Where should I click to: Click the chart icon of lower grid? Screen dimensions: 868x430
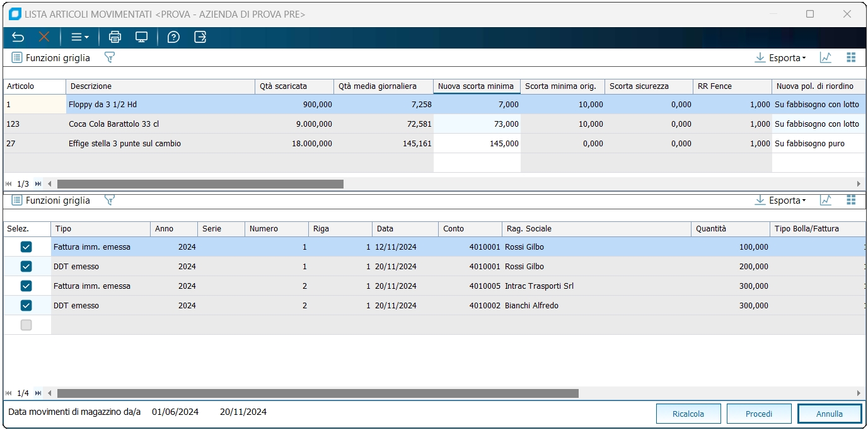(826, 200)
